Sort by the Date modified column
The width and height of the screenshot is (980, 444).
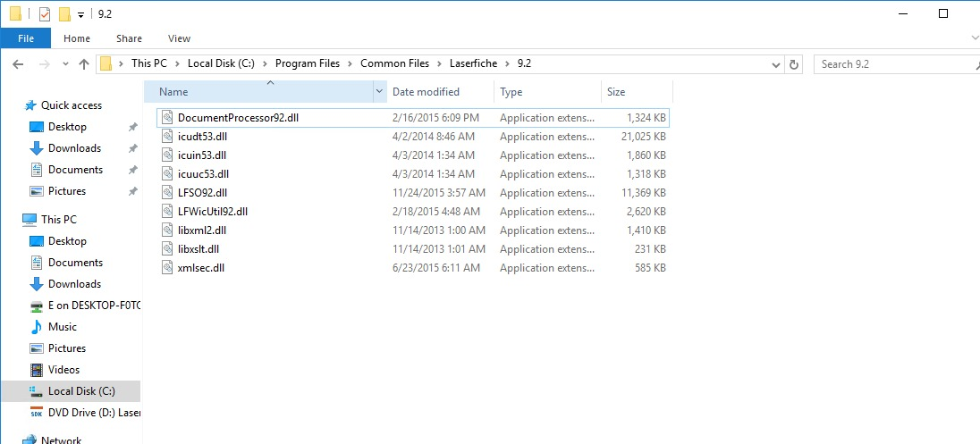(x=441, y=92)
